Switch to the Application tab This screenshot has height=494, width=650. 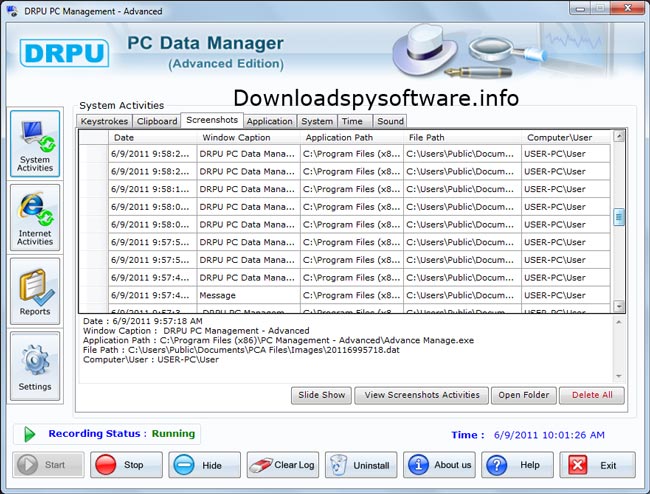pyautogui.click(x=269, y=121)
